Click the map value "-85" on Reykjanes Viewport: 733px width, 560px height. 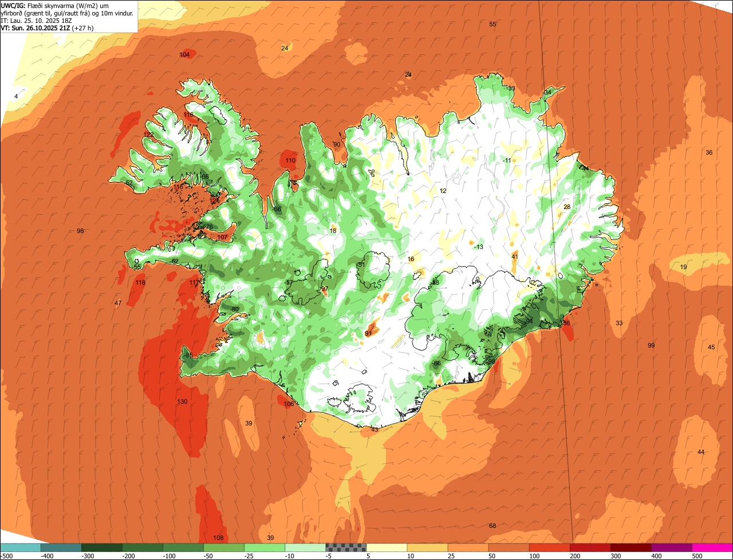[188, 355]
